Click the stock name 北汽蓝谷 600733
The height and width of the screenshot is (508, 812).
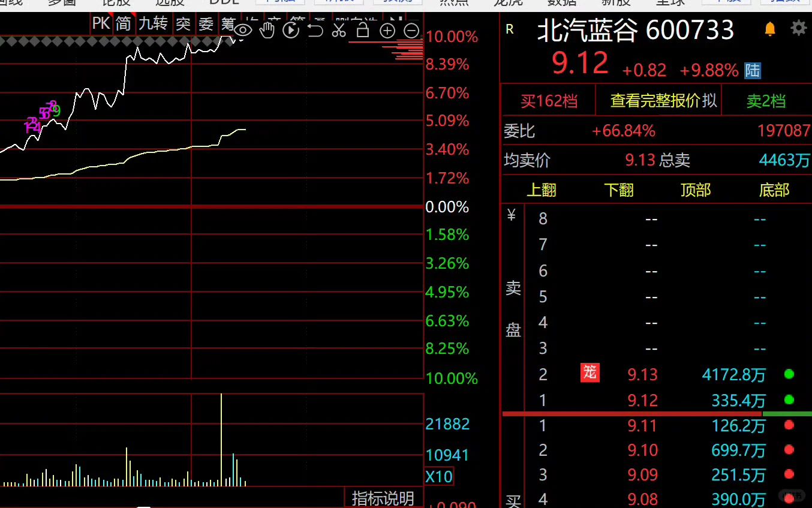click(x=636, y=30)
